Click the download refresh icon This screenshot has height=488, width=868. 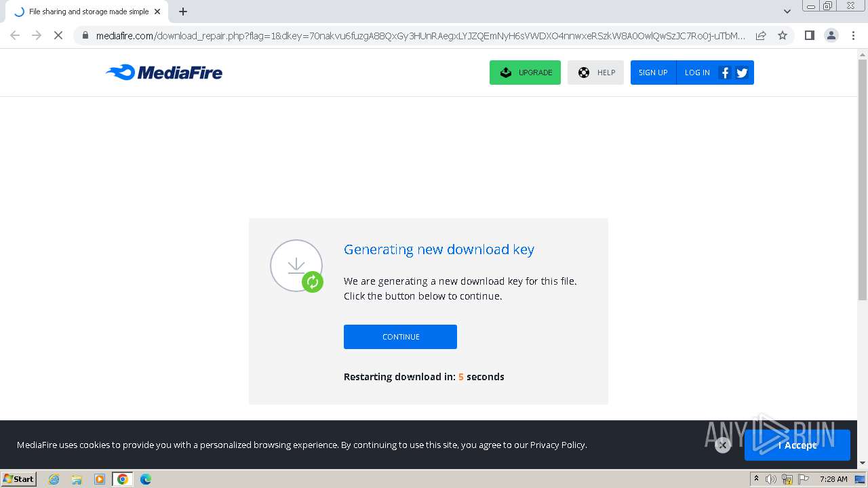312,282
